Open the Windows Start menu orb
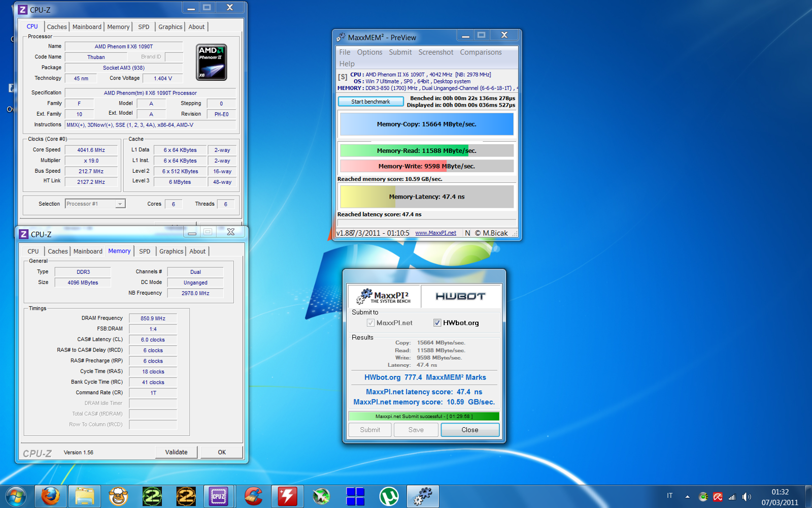This screenshot has height=508, width=812. 16,496
